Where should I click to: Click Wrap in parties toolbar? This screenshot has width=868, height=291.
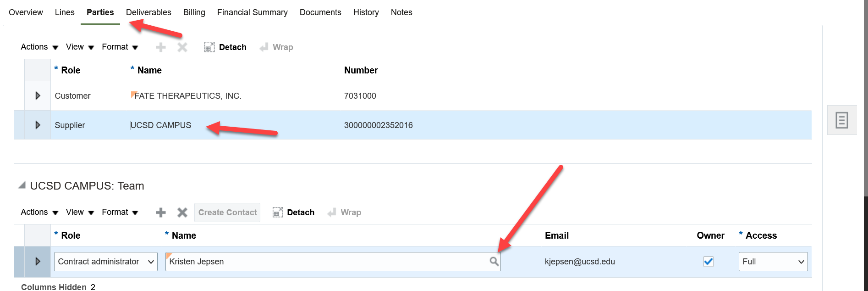click(x=276, y=47)
